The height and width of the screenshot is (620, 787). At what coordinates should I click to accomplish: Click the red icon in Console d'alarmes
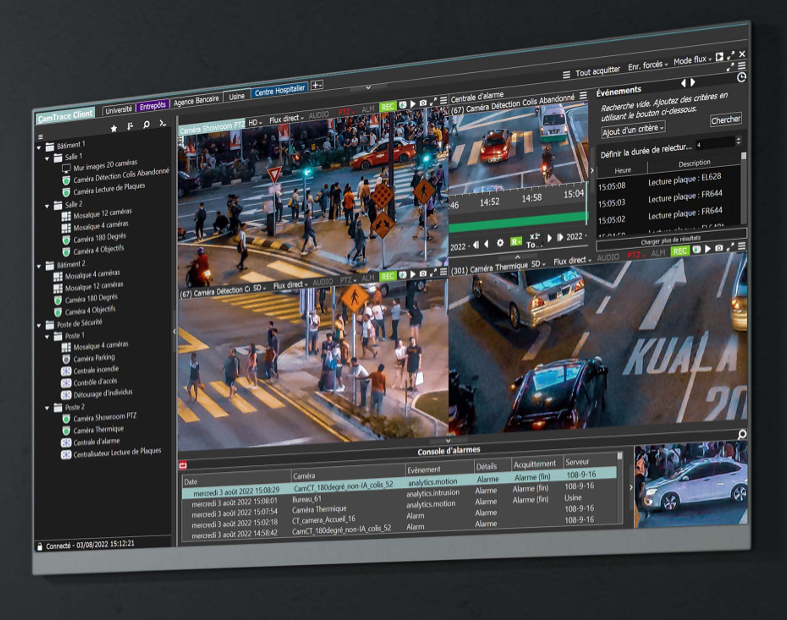point(183,466)
